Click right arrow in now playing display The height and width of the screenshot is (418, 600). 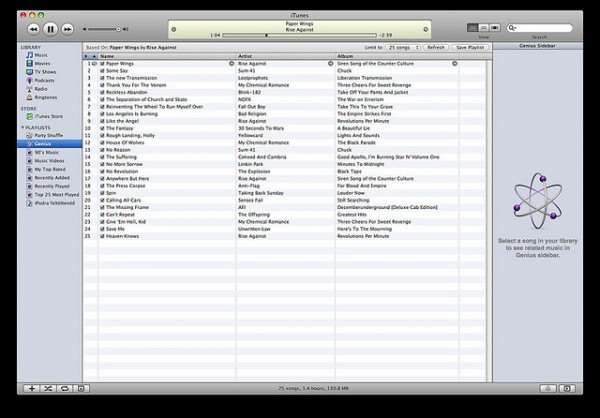(426, 29)
